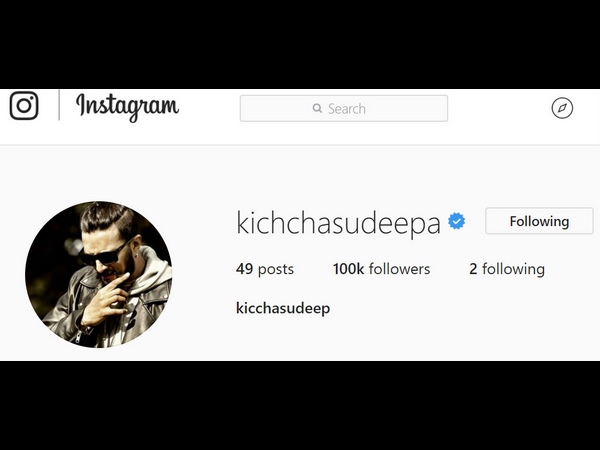Click the kicchasudeep display name
The height and width of the screenshot is (450, 600).
tap(283, 308)
